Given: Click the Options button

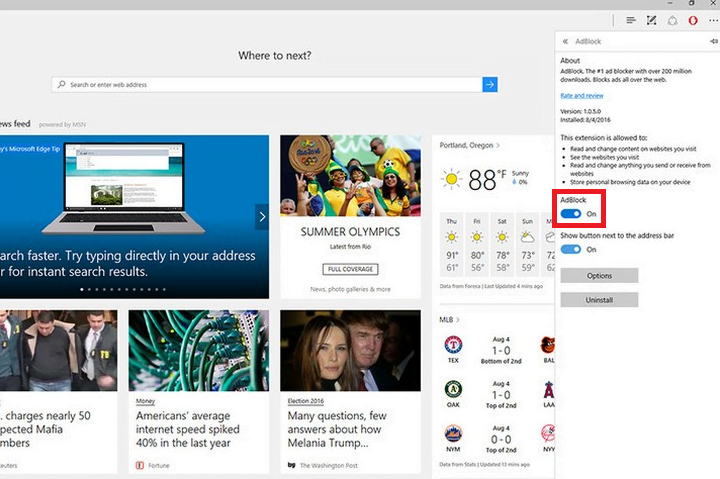Looking at the screenshot, I should click(x=599, y=276).
